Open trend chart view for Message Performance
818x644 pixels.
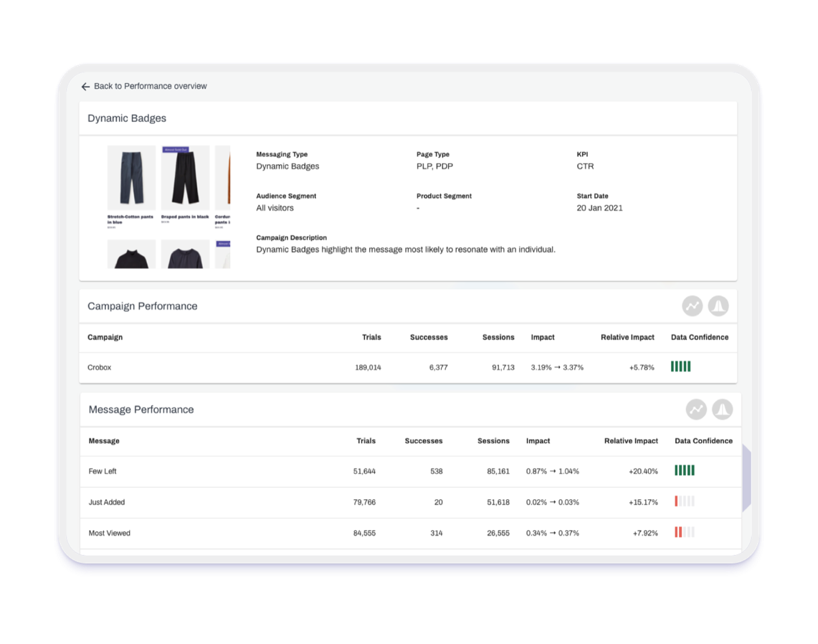(695, 409)
